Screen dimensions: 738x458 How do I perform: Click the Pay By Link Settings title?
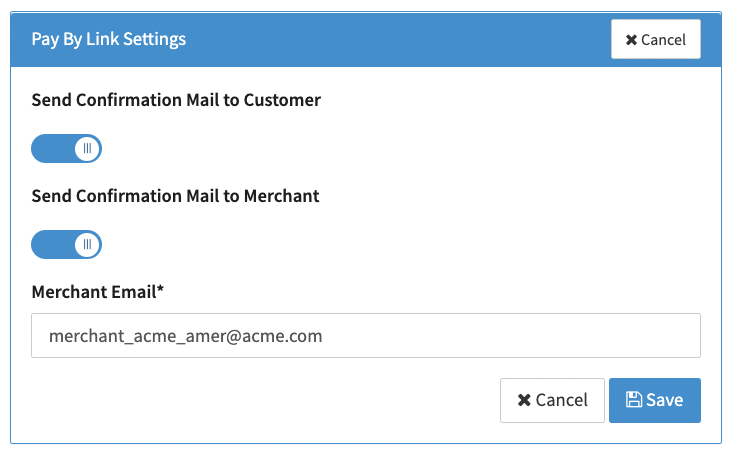tap(109, 39)
